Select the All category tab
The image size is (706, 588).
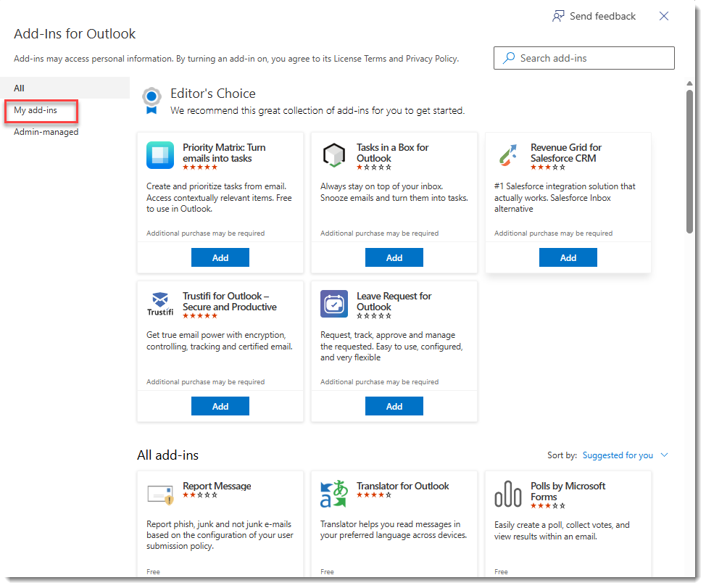pos(20,88)
